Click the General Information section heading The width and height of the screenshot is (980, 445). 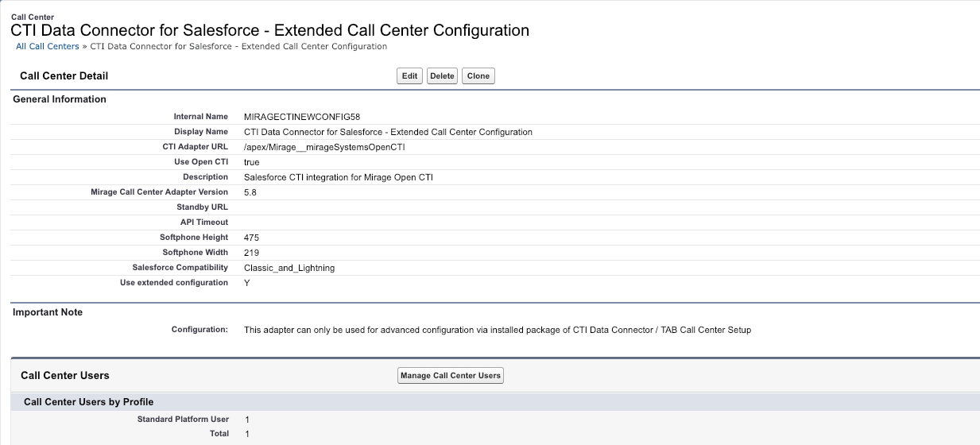(60, 99)
